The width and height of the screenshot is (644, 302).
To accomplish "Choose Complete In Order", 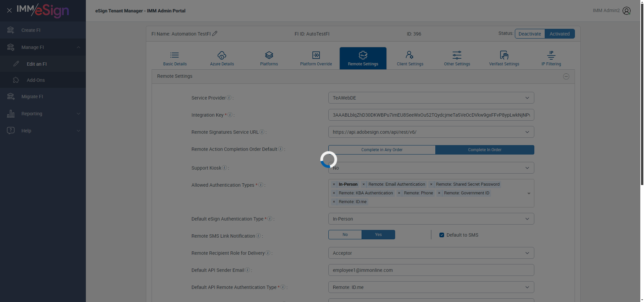I will (485, 150).
